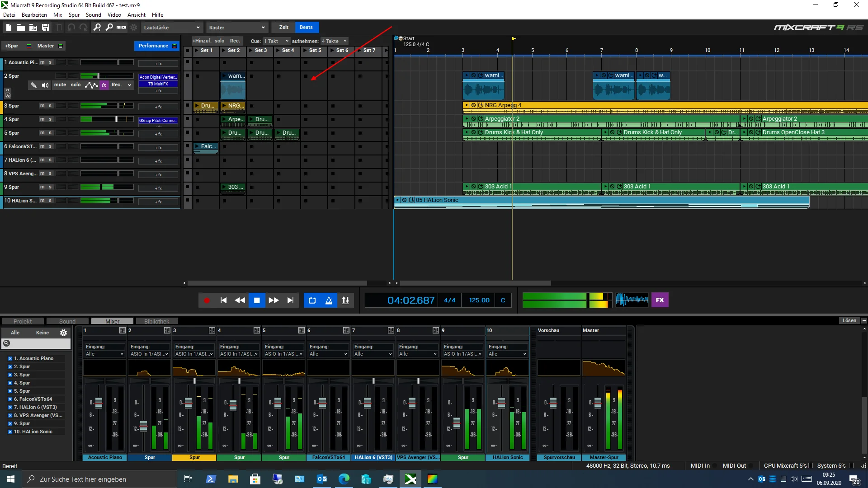Adjust mixer channel 9 volume fader
Viewport: 868px width, 488px height.
[x=457, y=423]
